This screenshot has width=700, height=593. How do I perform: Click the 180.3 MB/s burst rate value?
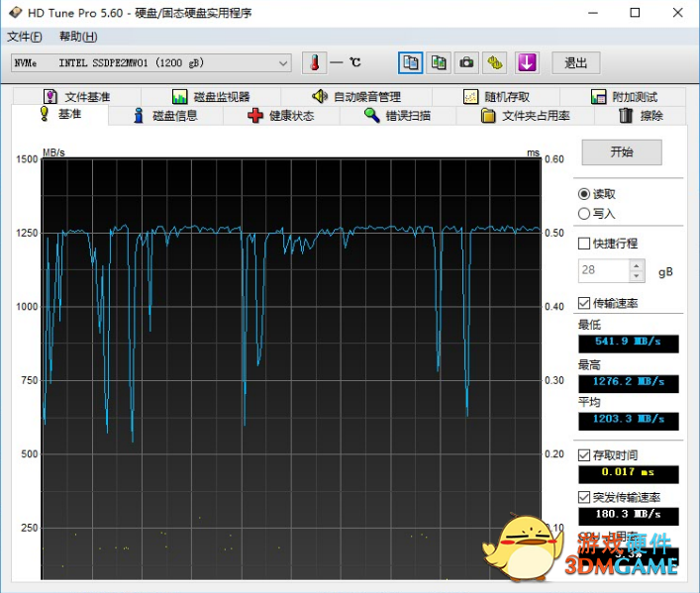tap(628, 516)
